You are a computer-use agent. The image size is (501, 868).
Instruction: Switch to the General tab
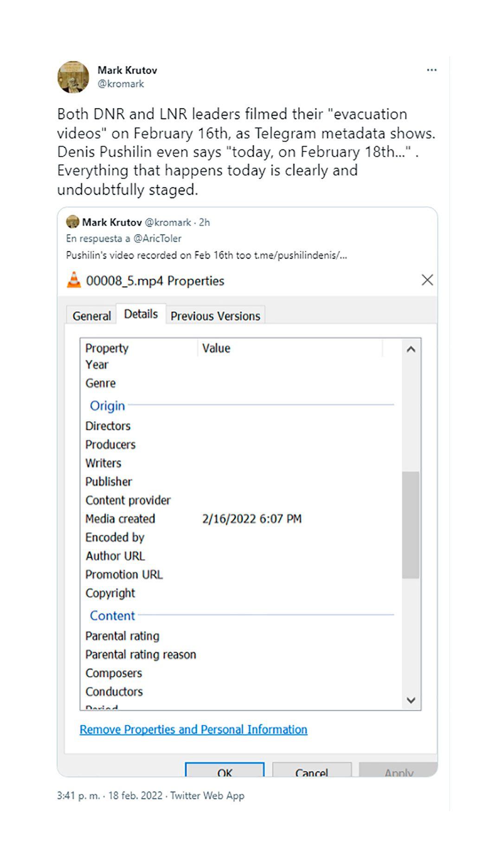(x=91, y=316)
